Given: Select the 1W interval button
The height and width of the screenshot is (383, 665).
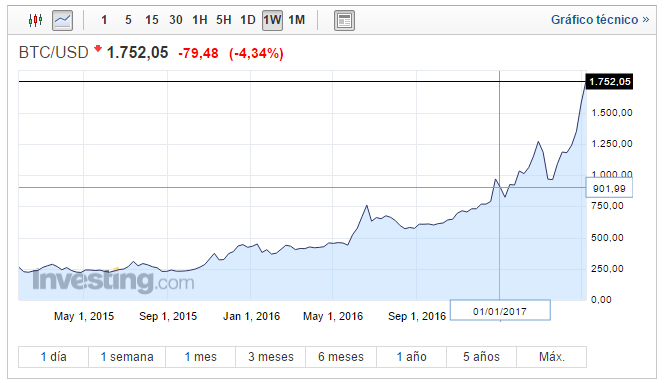Looking at the screenshot, I should click(272, 20).
